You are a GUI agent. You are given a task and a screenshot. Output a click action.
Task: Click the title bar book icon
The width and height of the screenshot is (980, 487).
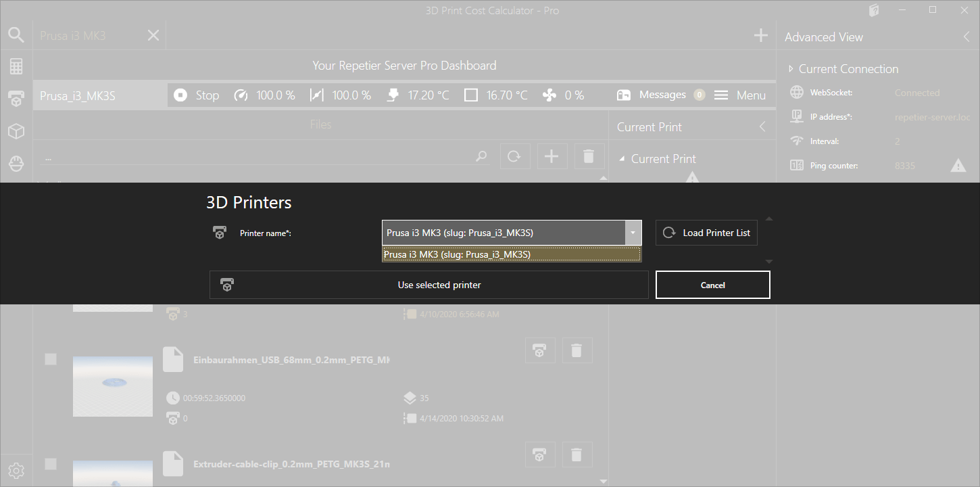click(874, 10)
